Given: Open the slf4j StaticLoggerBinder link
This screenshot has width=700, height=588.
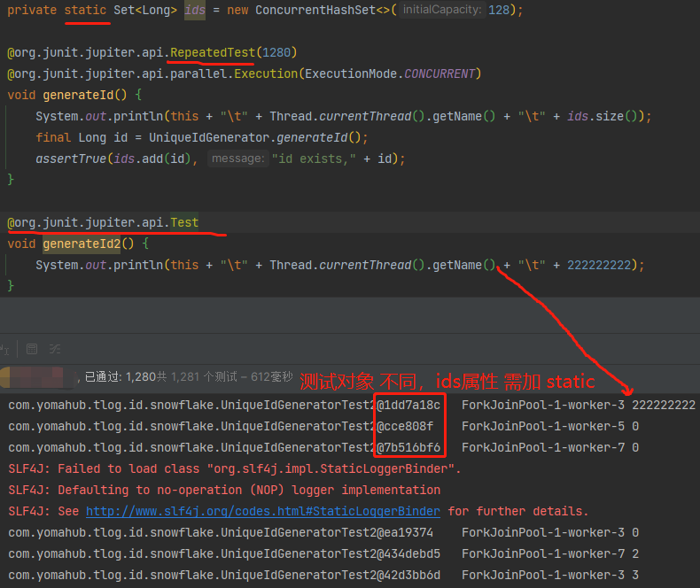Looking at the screenshot, I should (263, 511).
